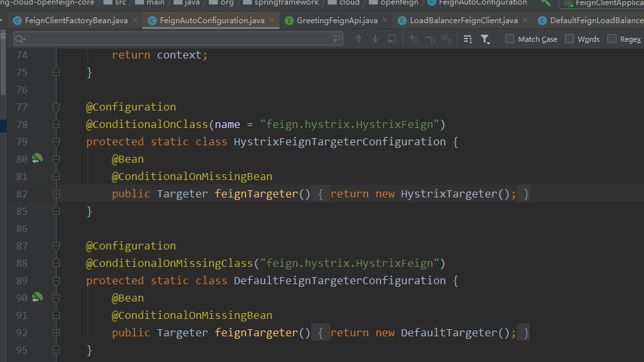Close the FeignAutoConfiguration.java tab
The image size is (644, 362).
[272, 20]
